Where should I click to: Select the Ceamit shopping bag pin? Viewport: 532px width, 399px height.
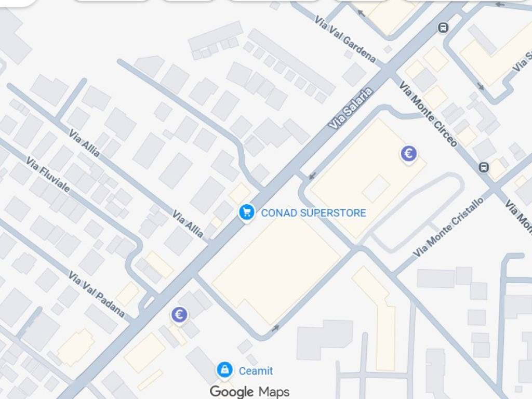[224, 370]
